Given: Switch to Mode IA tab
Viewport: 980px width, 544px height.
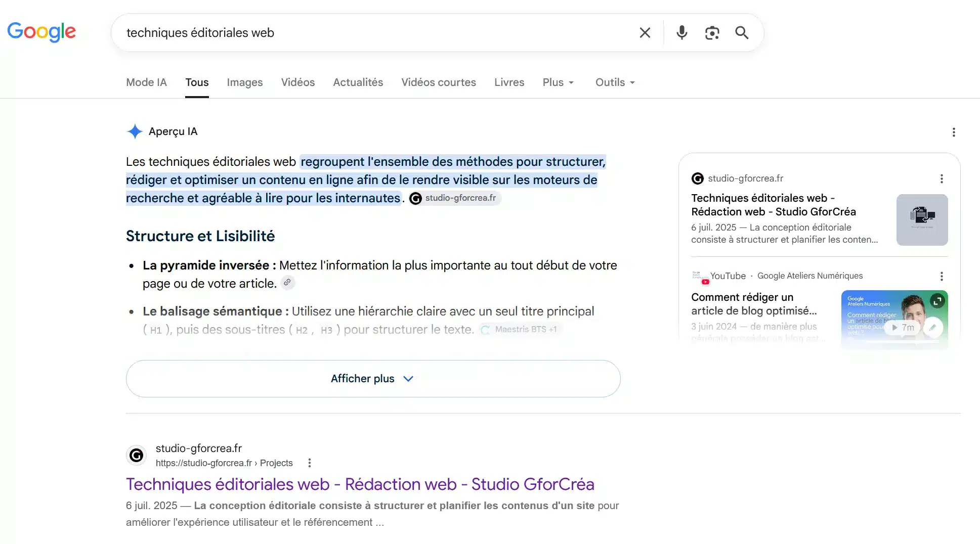Looking at the screenshot, I should pyautogui.click(x=146, y=82).
